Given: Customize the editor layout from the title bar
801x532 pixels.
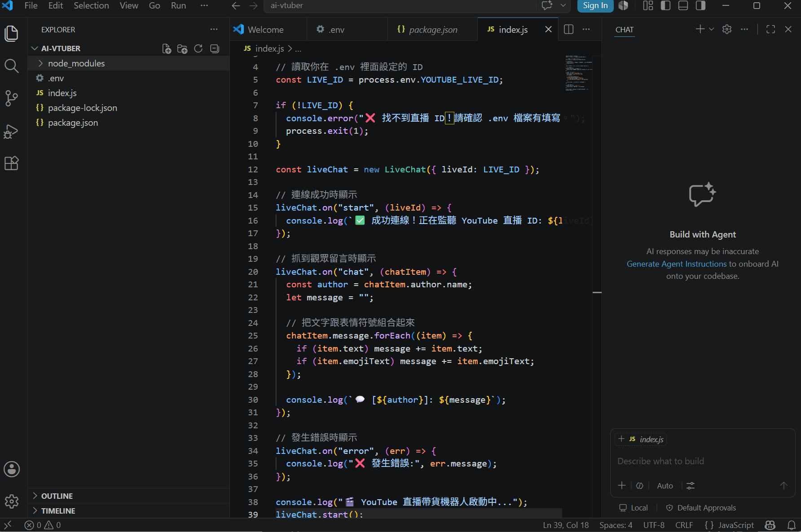Looking at the screenshot, I should pyautogui.click(x=648, y=6).
